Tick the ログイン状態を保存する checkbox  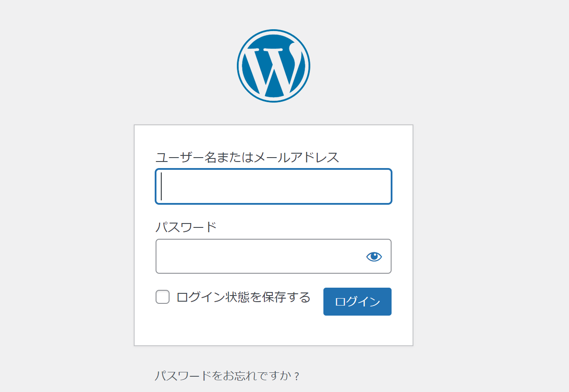pos(163,297)
